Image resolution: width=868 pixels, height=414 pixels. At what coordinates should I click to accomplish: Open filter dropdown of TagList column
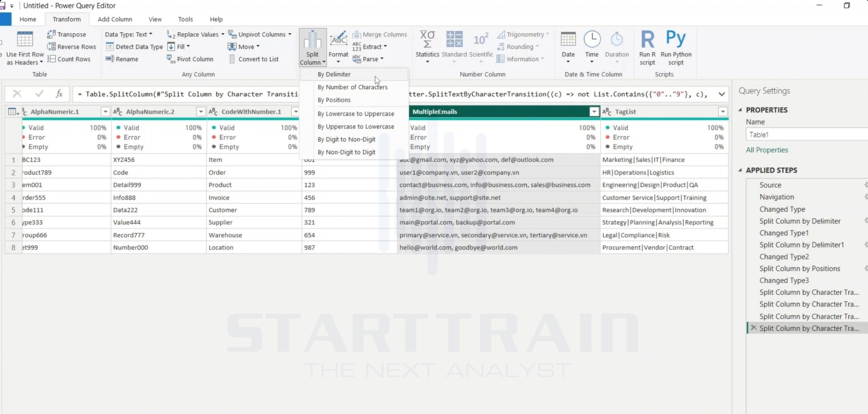[722, 112]
